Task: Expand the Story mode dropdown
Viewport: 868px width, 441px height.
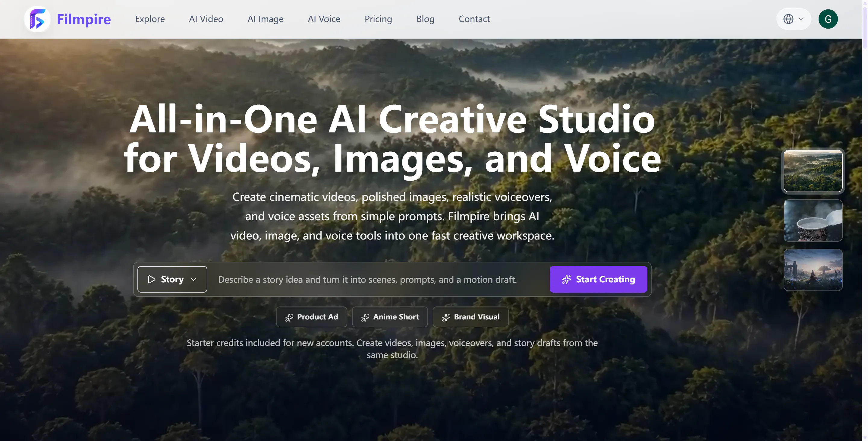Action: point(172,279)
